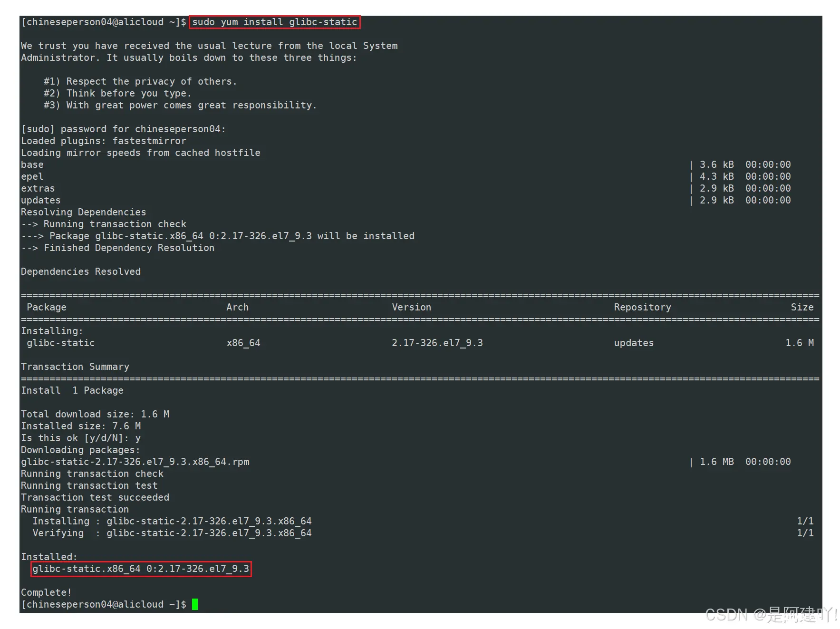Click the '1.6 MB' download size value
This screenshot has width=840, height=629.
pos(717,462)
